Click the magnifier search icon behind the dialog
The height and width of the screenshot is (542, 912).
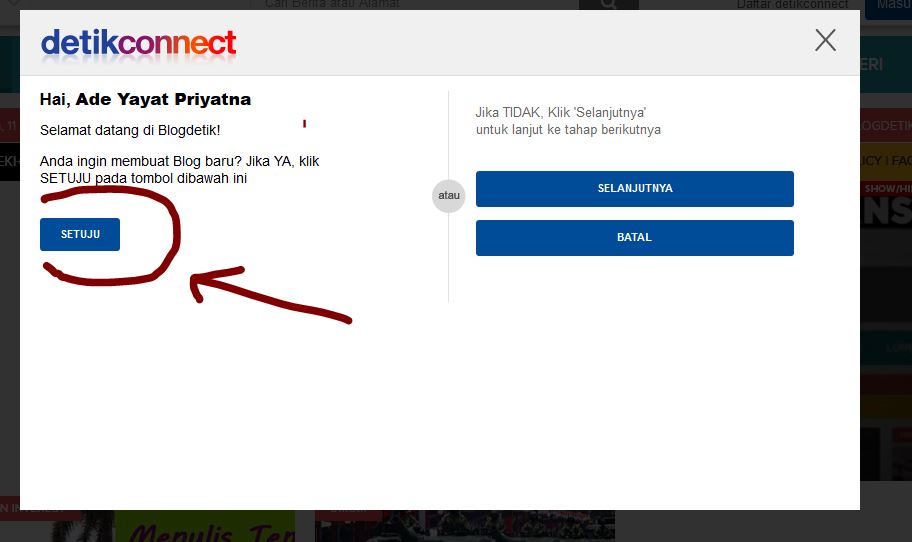[608, 5]
